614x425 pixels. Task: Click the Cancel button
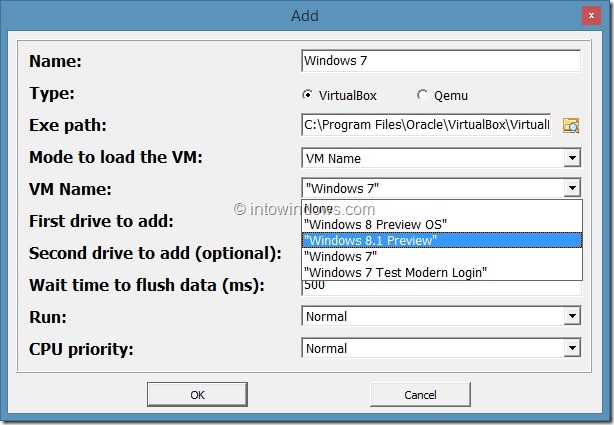(x=420, y=394)
